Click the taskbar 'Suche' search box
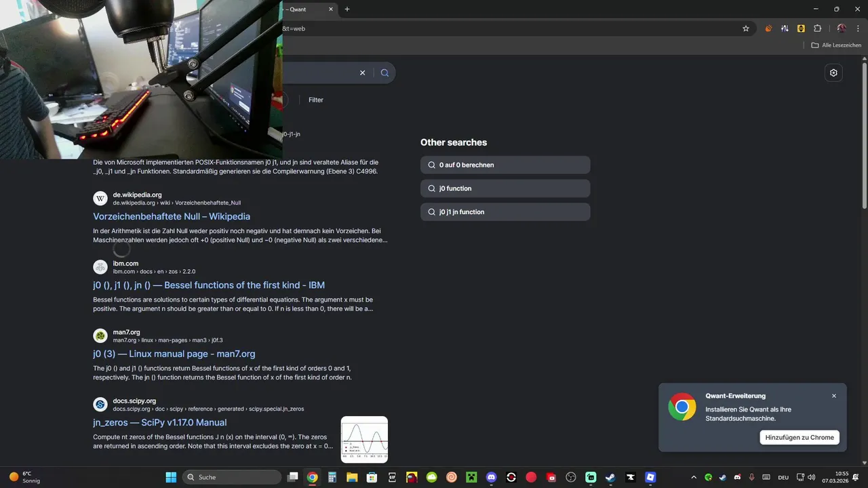 coord(233,477)
